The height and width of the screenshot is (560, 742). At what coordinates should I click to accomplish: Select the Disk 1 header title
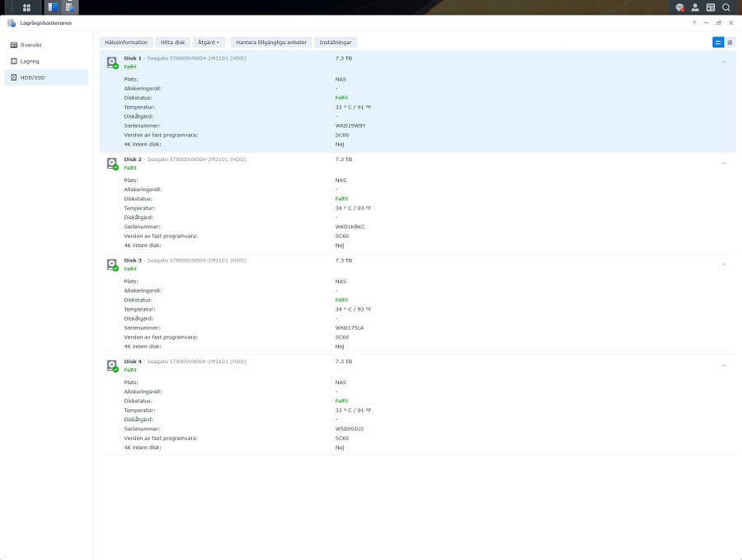coord(133,59)
